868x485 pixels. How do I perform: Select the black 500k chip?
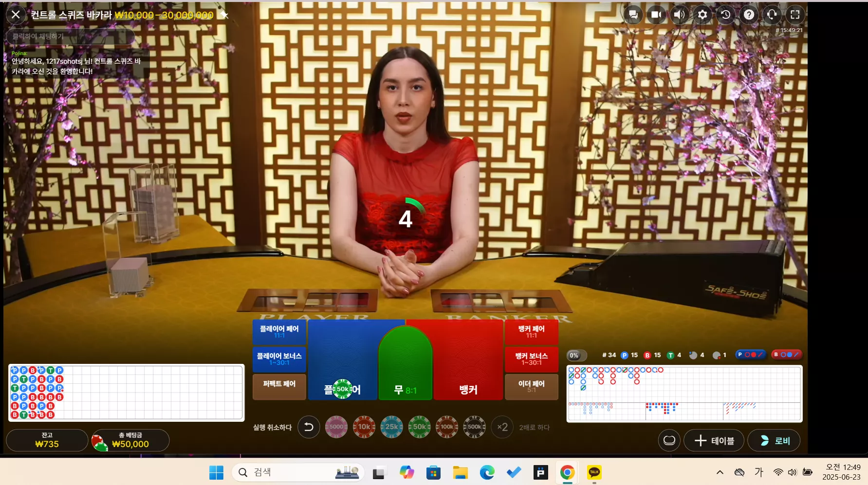point(475,427)
